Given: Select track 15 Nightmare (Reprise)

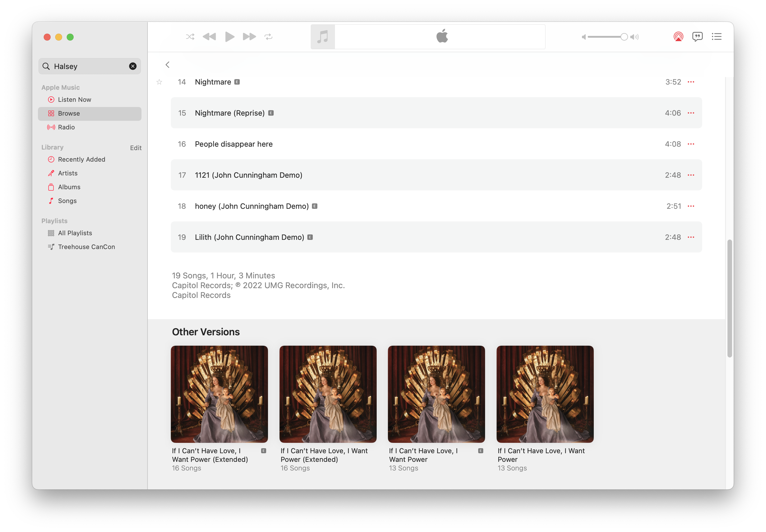Looking at the screenshot, I should 436,113.
